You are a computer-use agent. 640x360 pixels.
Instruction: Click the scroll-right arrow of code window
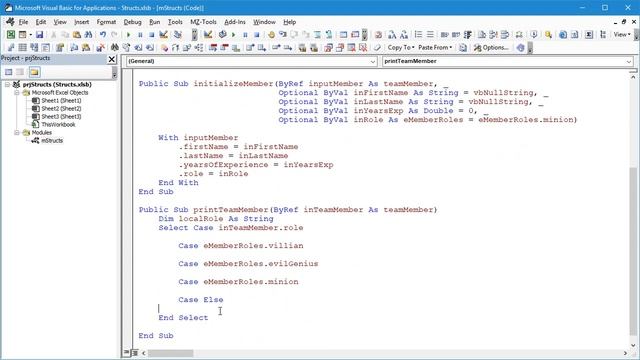point(625,353)
